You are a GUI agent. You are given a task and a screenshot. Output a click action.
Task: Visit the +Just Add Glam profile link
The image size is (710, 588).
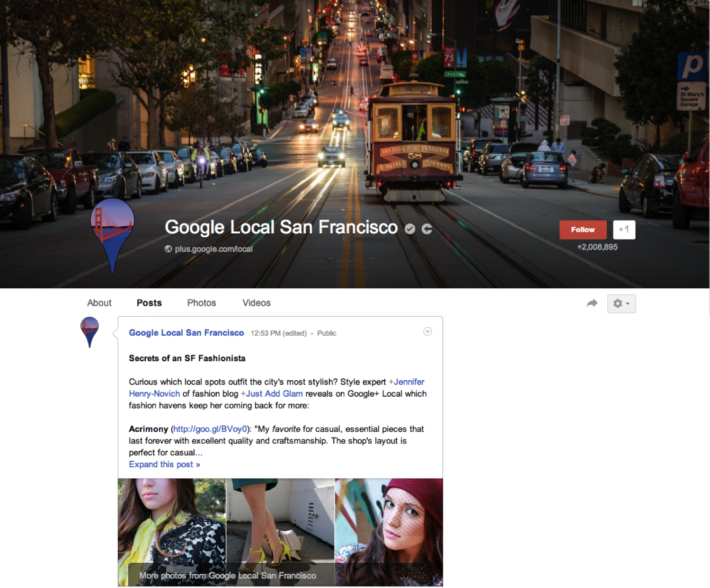272,394
